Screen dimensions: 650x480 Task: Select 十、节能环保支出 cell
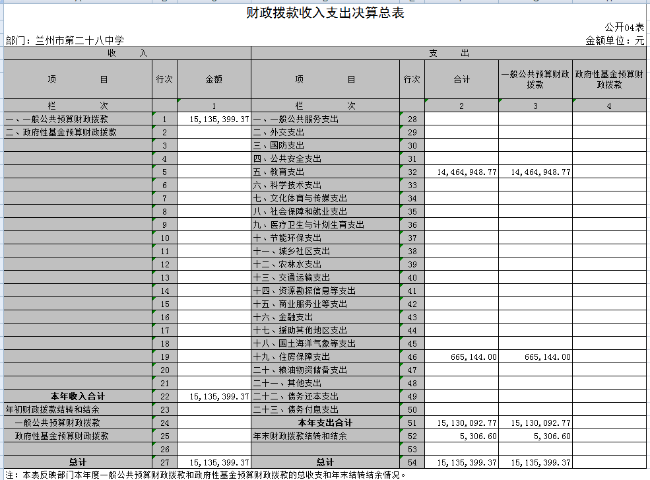click(325, 238)
